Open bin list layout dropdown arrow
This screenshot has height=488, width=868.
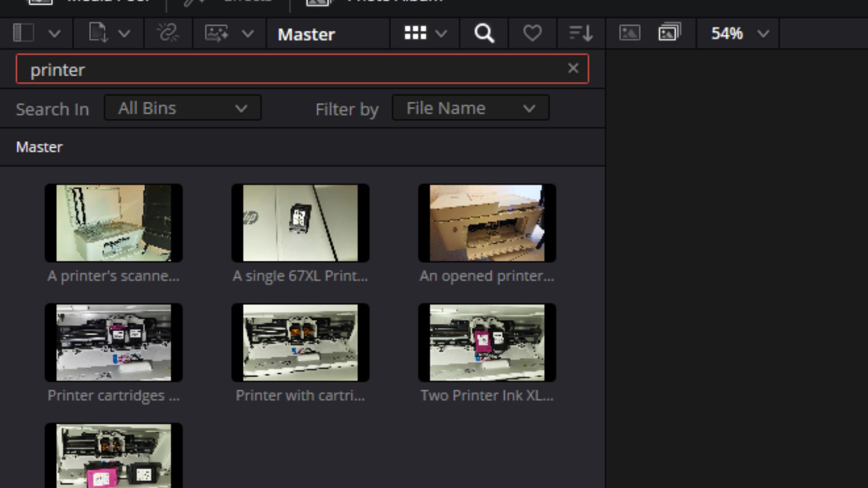[54, 33]
